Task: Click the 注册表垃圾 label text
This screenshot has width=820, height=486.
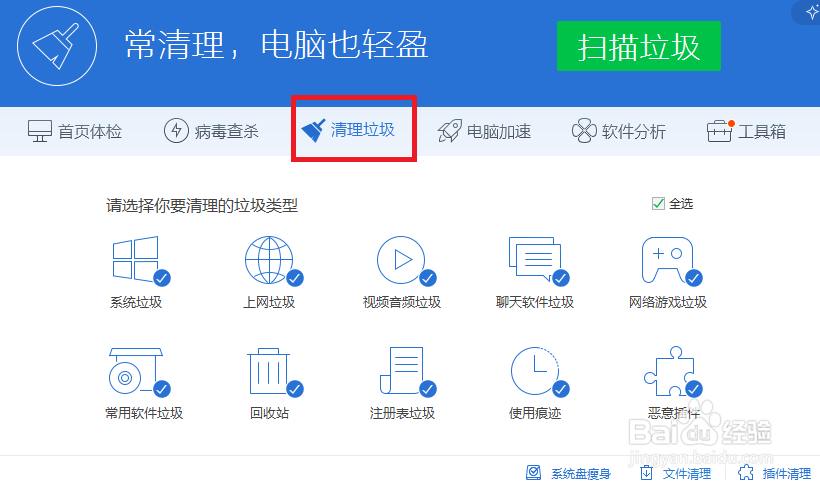Action: pos(402,413)
